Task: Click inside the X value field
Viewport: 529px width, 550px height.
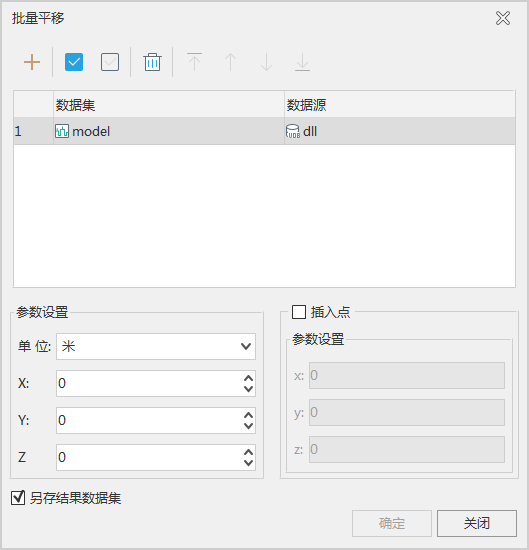Action: click(x=149, y=383)
